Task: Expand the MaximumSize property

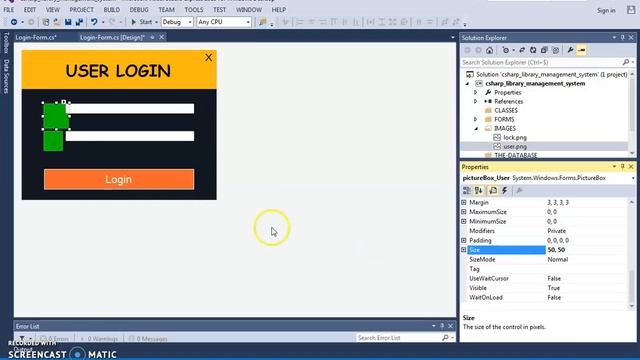Action: click(x=464, y=212)
